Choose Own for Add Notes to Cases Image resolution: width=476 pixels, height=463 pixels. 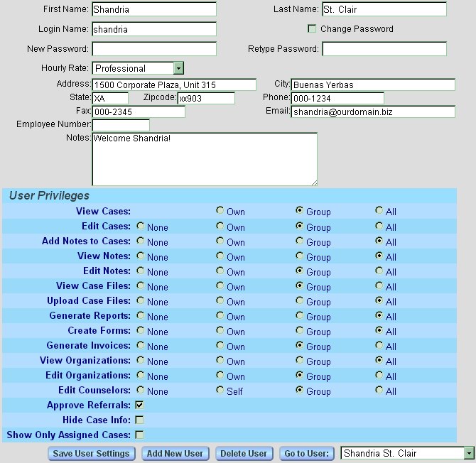[x=220, y=241]
